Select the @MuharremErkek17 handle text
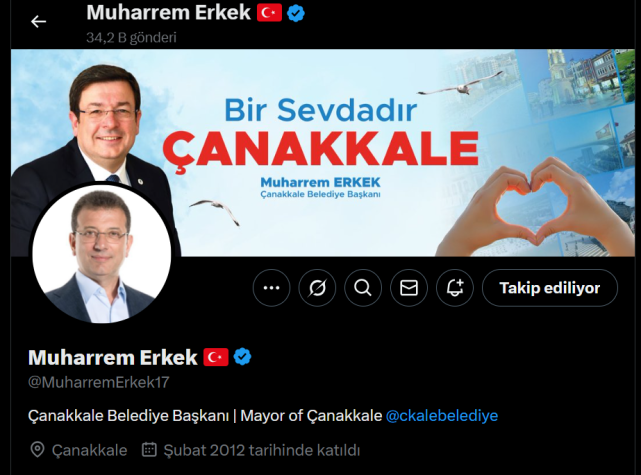641x475 pixels. [x=99, y=382]
